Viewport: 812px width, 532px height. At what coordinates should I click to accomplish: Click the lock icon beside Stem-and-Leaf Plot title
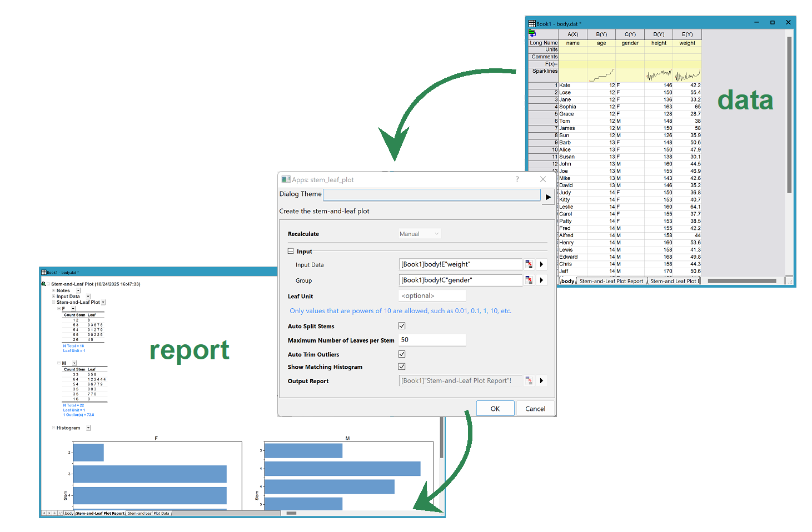pyautogui.click(x=44, y=284)
